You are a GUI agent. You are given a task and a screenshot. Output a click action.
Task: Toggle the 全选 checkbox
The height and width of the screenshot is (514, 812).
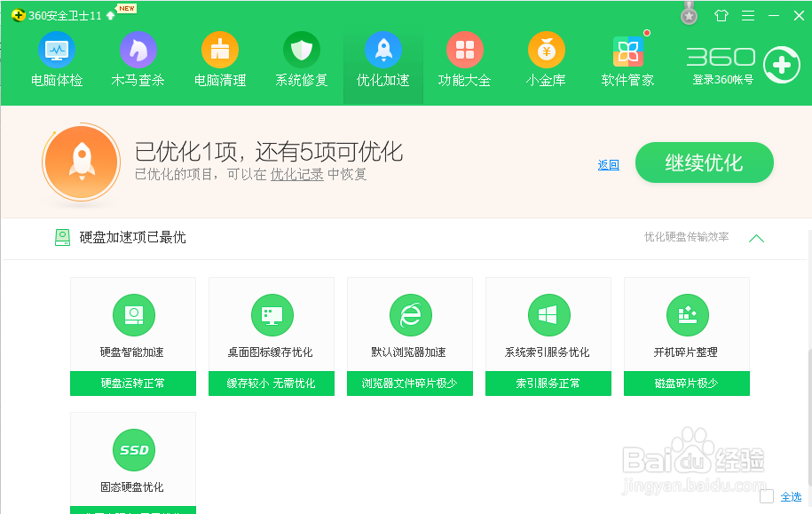[x=767, y=496]
